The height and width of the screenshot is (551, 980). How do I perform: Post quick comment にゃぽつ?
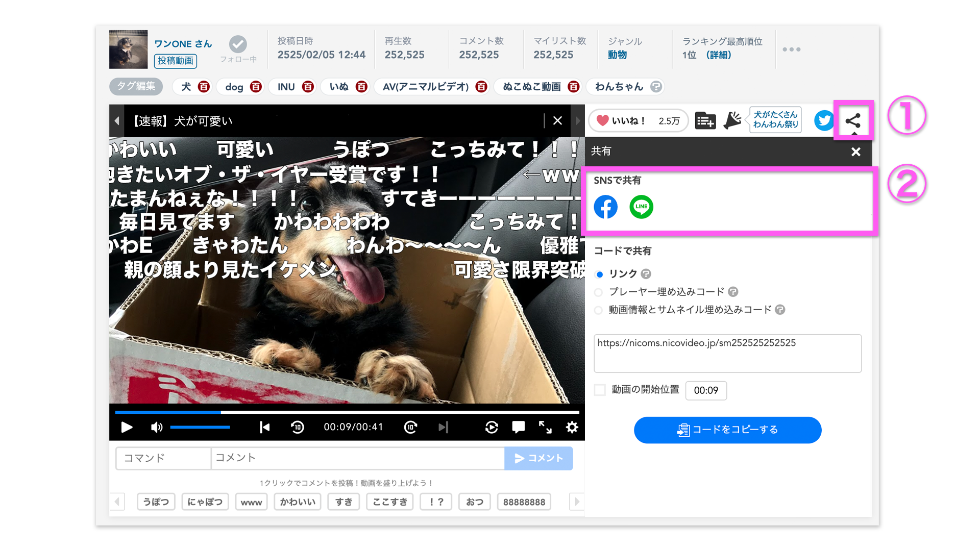pyautogui.click(x=205, y=502)
